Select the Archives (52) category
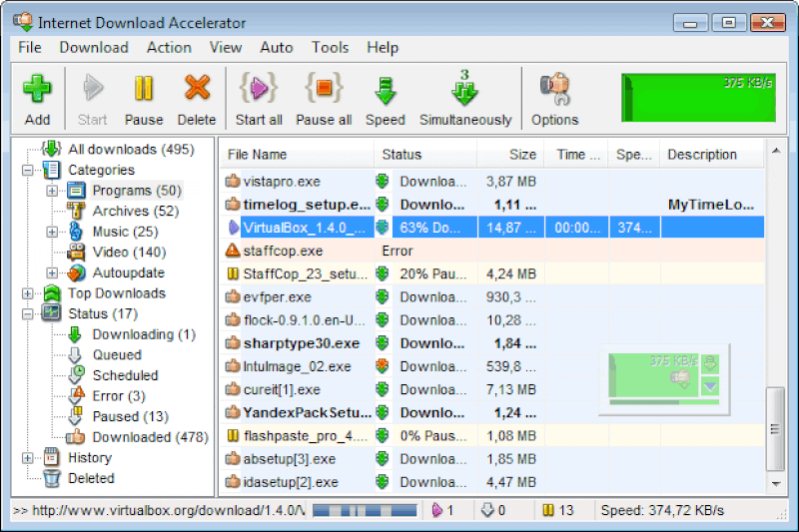This screenshot has width=799, height=532. [x=136, y=211]
